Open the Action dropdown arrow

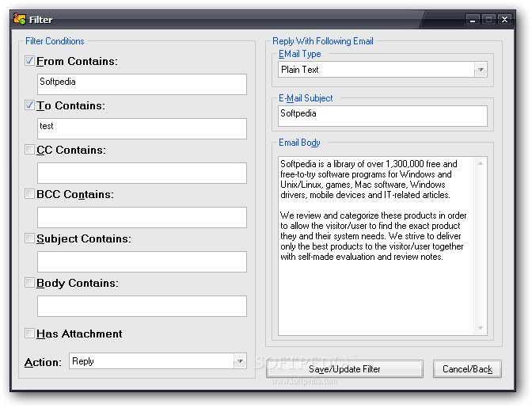click(x=240, y=361)
